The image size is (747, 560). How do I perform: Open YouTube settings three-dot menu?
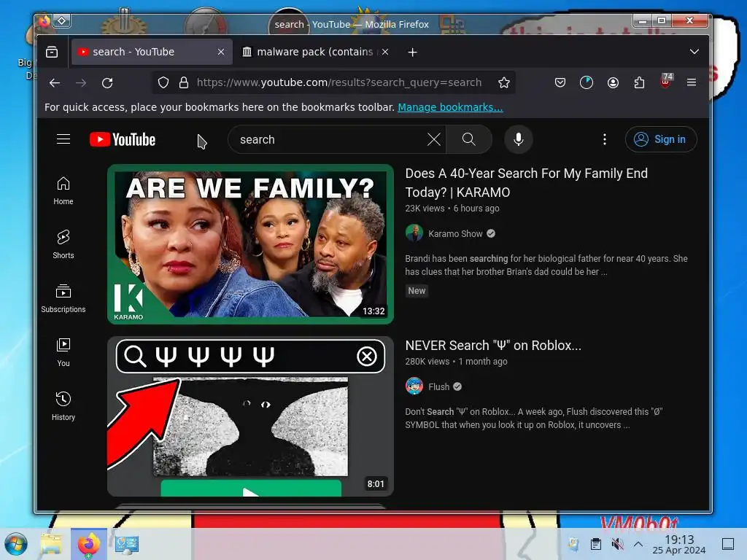(605, 139)
